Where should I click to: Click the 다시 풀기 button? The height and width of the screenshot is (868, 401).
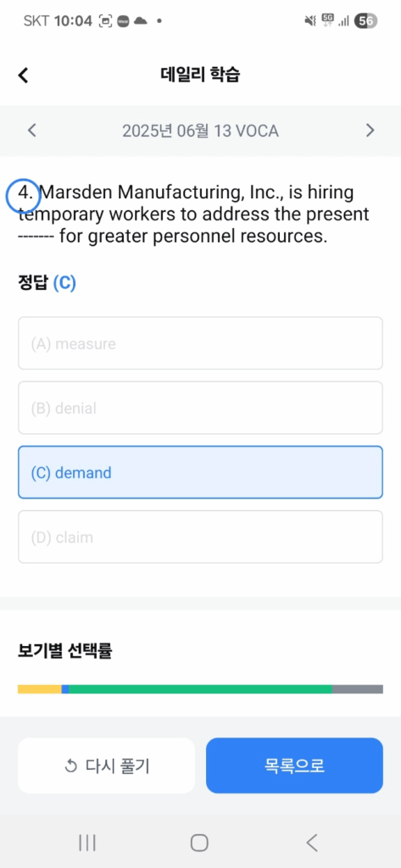point(106,765)
